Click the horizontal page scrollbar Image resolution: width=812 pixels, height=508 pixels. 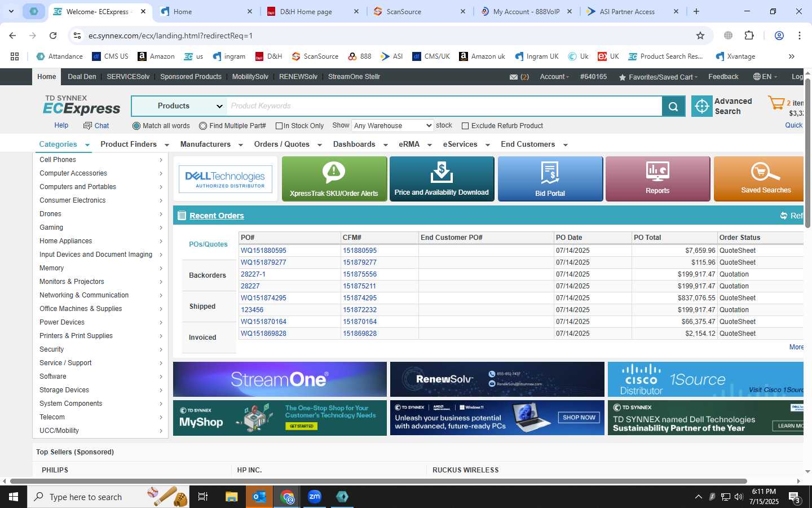point(378,481)
